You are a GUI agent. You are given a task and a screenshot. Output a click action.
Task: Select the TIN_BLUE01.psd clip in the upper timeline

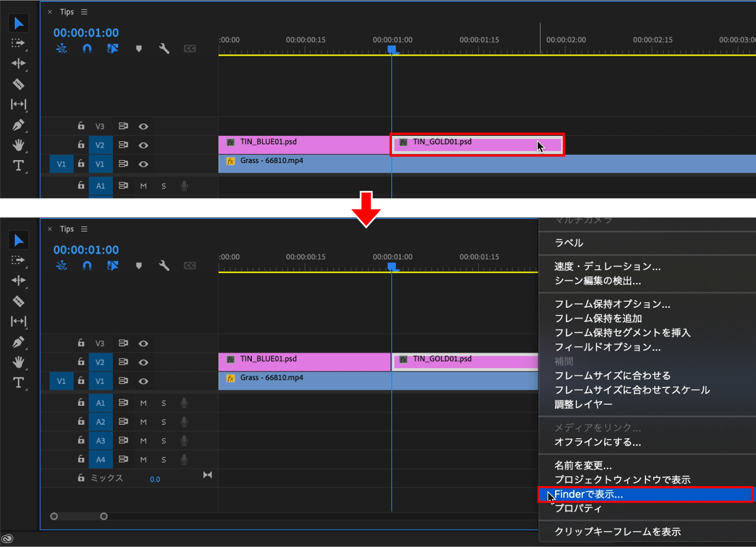pos(304,145)
